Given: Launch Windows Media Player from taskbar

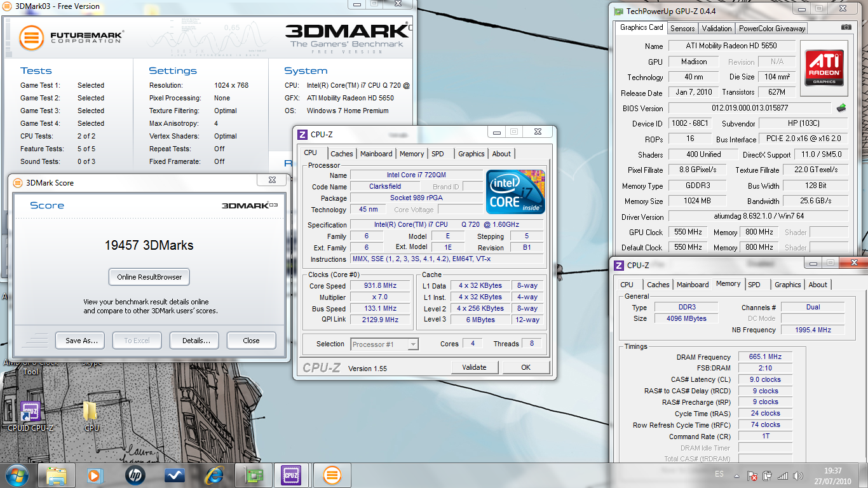Looking at the screenshot, I should coord(95,475).
